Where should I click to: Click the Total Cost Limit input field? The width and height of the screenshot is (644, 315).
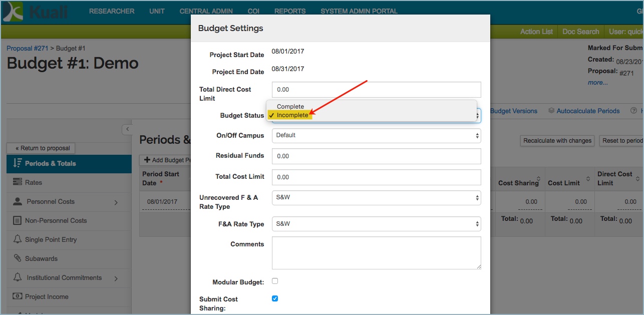coord(377,177)
